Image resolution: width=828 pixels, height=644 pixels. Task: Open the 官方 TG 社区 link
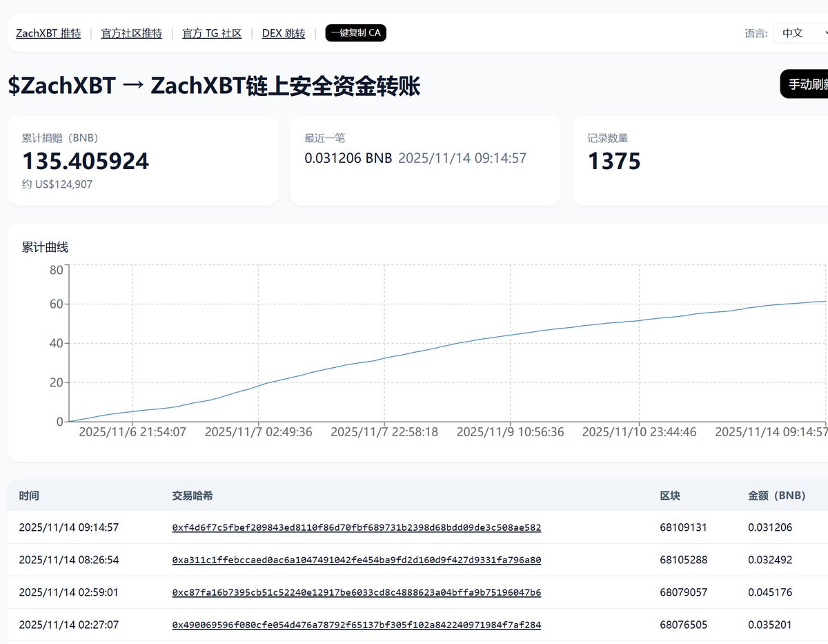(212, 33)
